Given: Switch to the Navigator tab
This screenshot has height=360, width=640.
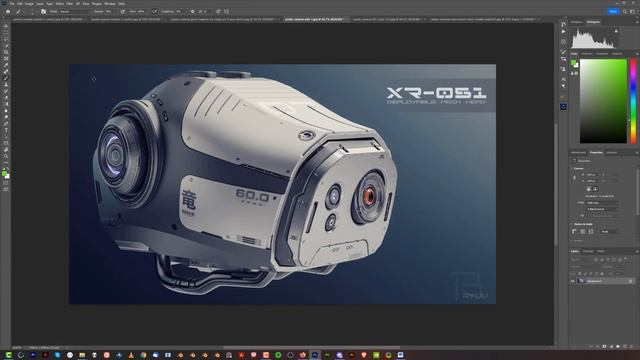Looking at the screenshot, I should [x=576, y=22].
